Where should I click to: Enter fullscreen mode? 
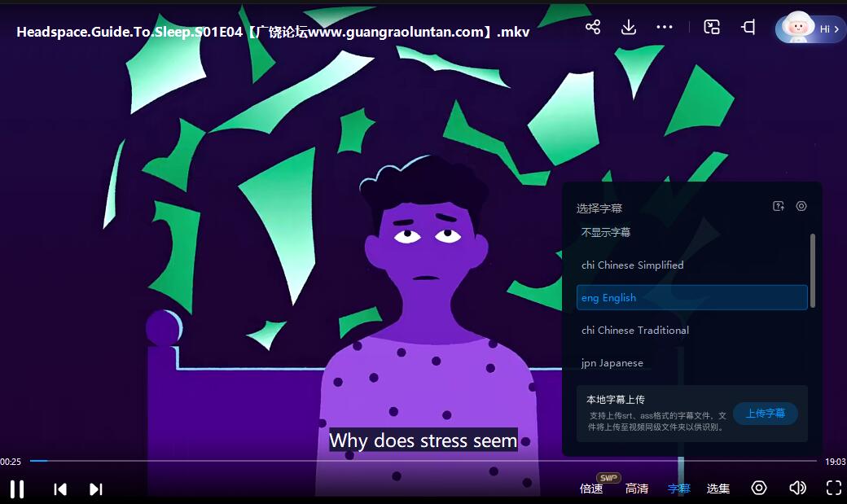pos(834,488)
